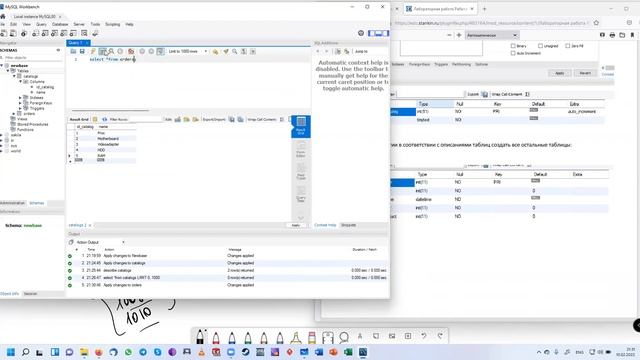The image size is (640, 360).
Task: Open the Query menu
Action: (41, 24)
